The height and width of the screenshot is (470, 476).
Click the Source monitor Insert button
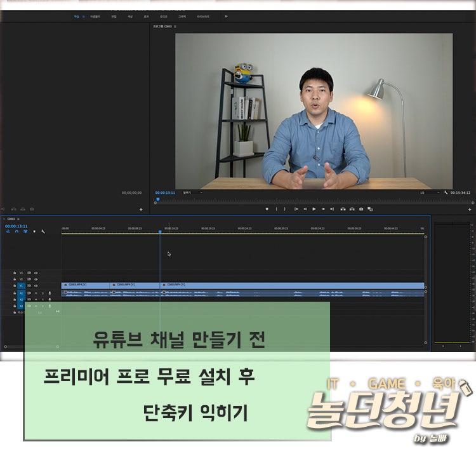[x=14, y=209]
